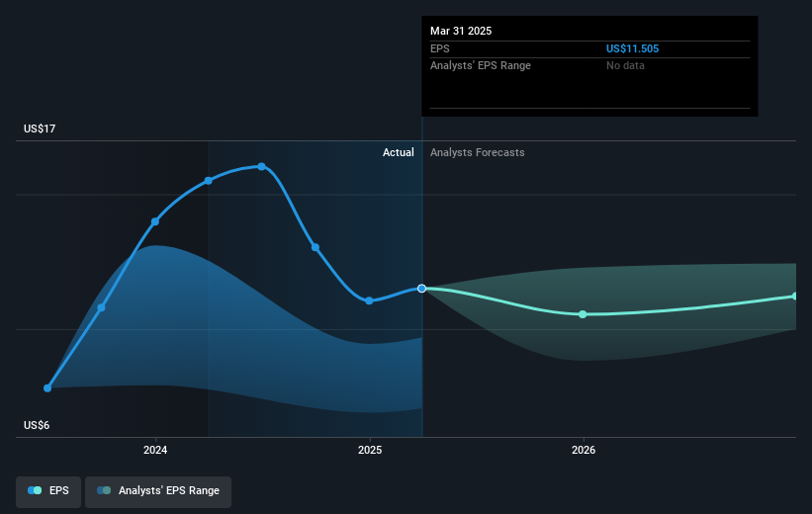Click the EPS legend color icon
Image resolution: width=812 pixels, height=514 pixels.
pos(35,490)
